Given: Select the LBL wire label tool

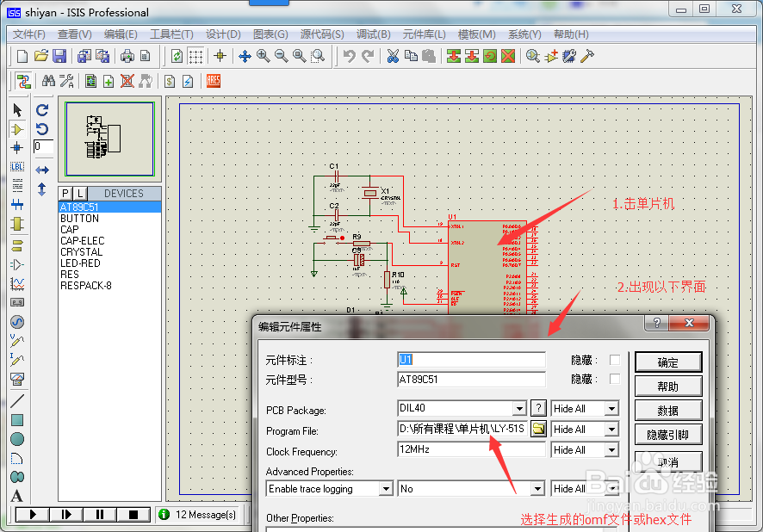Looking at the screenshot, I should pos(17,167).
